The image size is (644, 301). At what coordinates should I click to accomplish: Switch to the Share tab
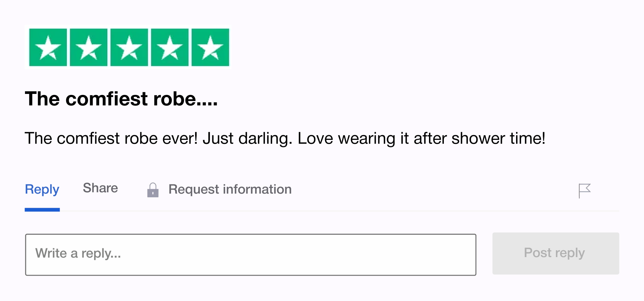click(100, 188)
